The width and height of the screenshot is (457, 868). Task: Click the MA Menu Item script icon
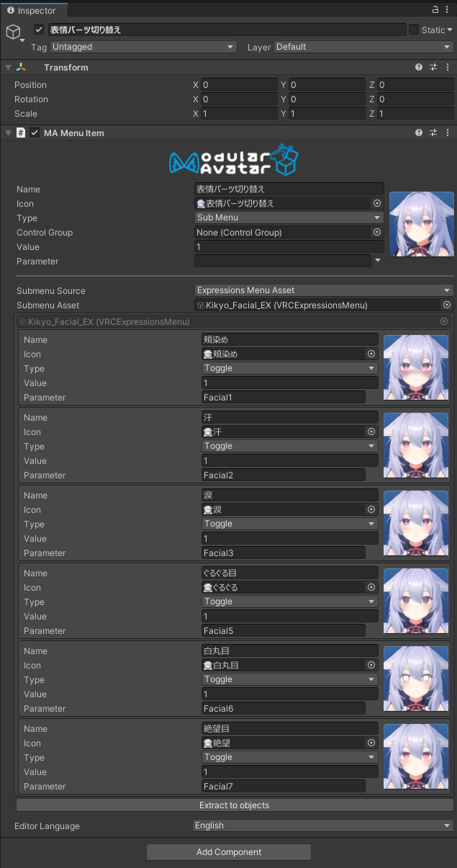pos(21,133)
